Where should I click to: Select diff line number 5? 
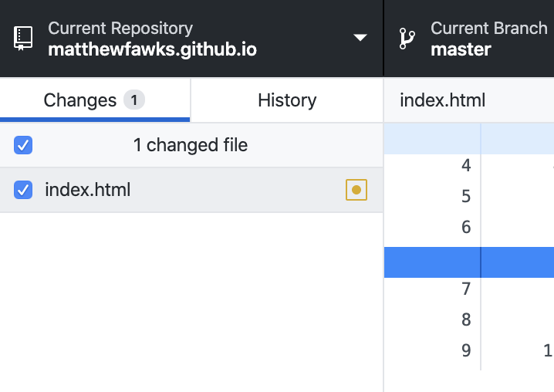point(466,196)
